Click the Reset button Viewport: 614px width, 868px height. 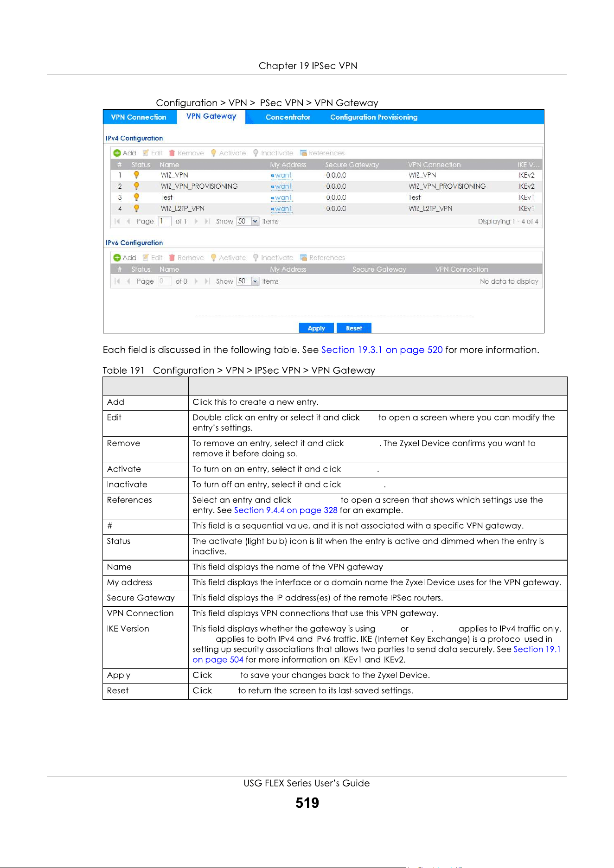(354, 328)
